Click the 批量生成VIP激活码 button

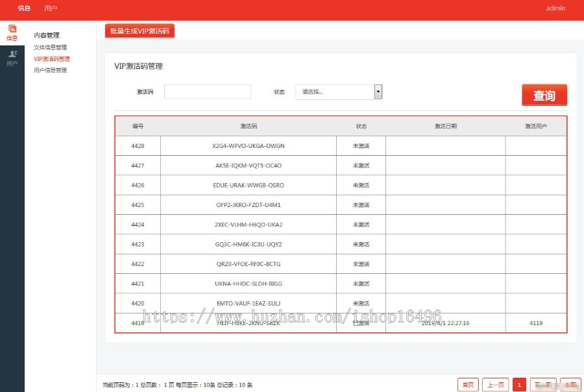pyautogui.click(x=140, y=31)
